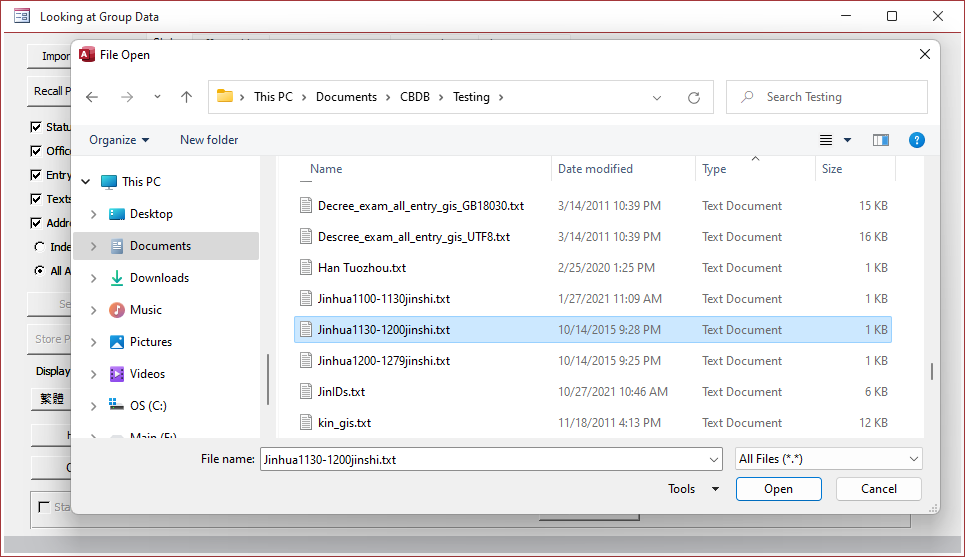Sort files by Date modified column
965x557 pixels.
595,169
